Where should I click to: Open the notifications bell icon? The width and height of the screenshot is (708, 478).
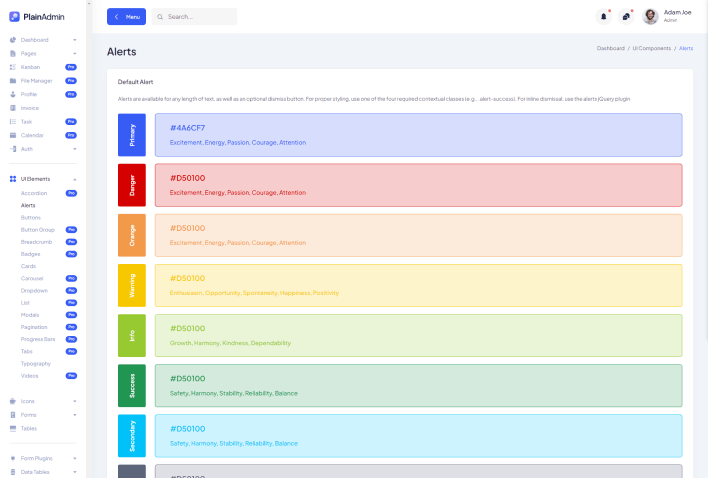pyautogui.click(x=603, y=16)
